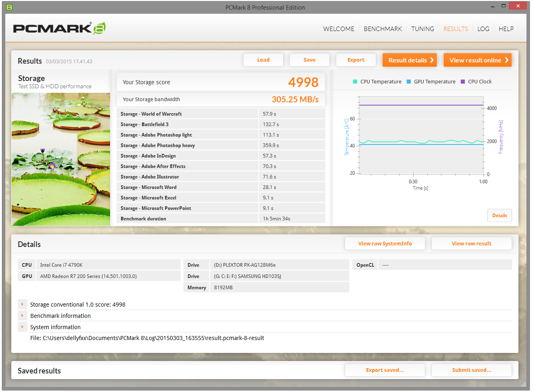The width and height of the screenshot is (533, 392).
Task: Click the results date 03/03/2015 17.41.43
Action: [x=69, y=62]
